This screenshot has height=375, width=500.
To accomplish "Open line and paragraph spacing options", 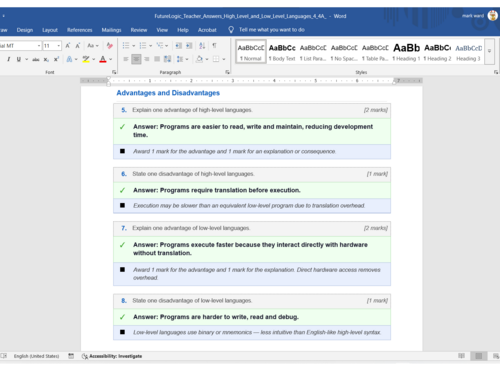I will pyautogui.click(x=182, y=59).
